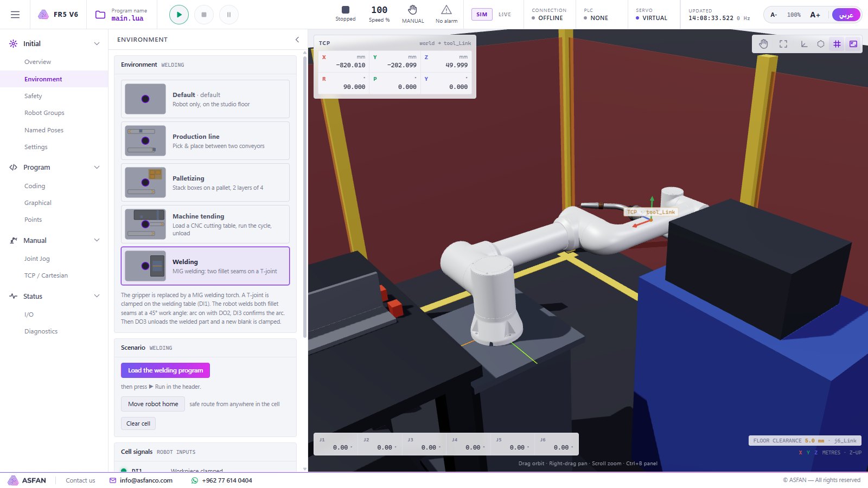Screen dimensions: 868x488
Task: Open the Safety menu item
Action: [x=33, y=96]
